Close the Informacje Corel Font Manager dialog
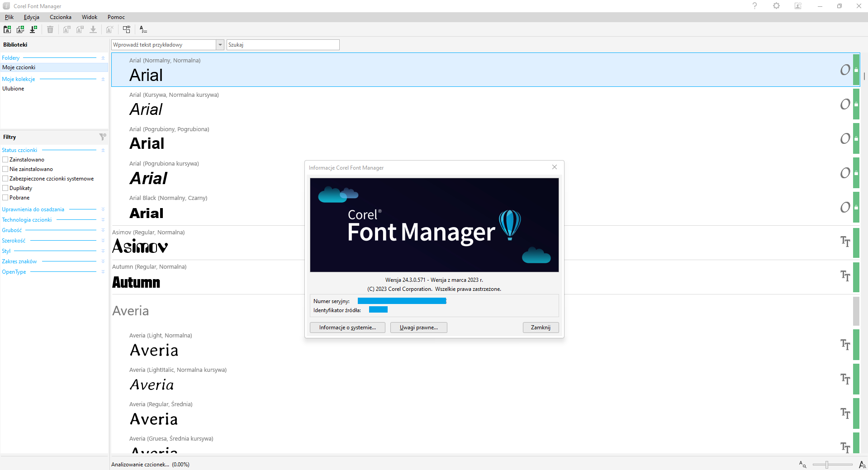Image resolution: width=868 pixels, height=470 pixels. pos(555,167)
